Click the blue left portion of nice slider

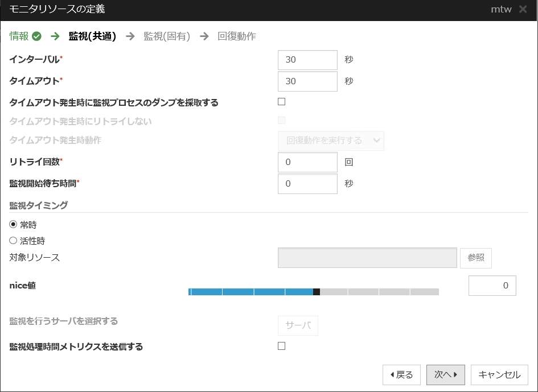[251, 292]
